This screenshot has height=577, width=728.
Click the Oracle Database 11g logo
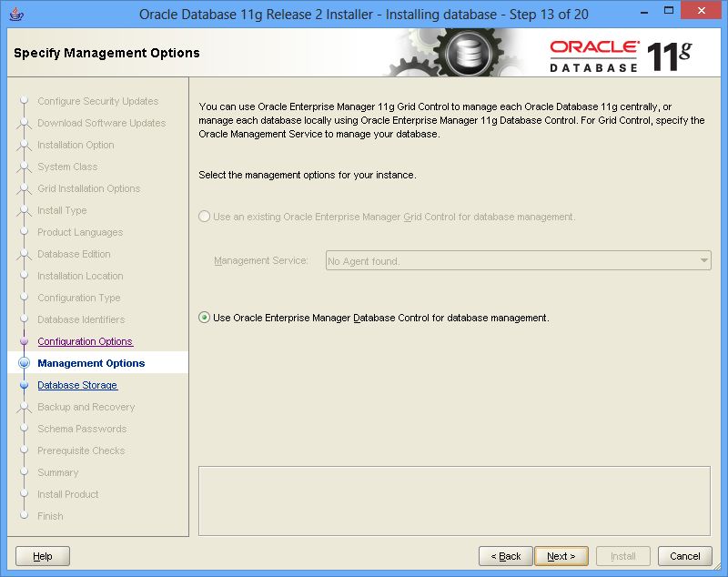click(621, 56)
